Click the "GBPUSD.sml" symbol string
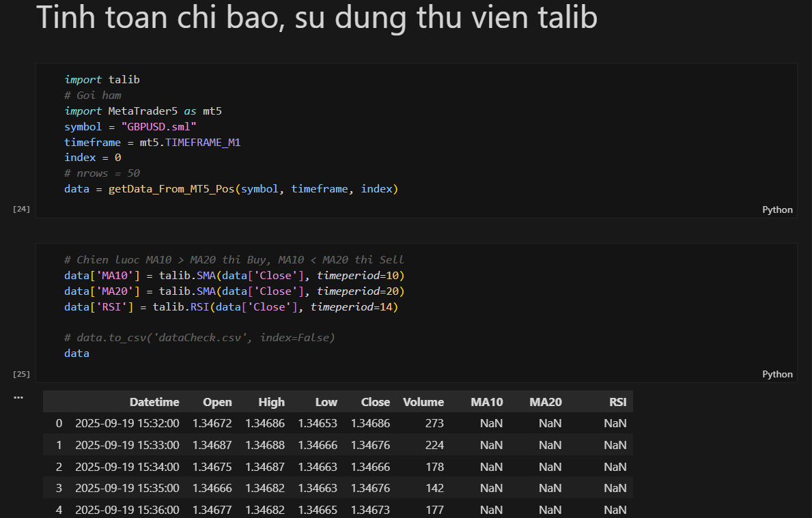This screenshot has width=812, height=518. click(x=158, y=126)
